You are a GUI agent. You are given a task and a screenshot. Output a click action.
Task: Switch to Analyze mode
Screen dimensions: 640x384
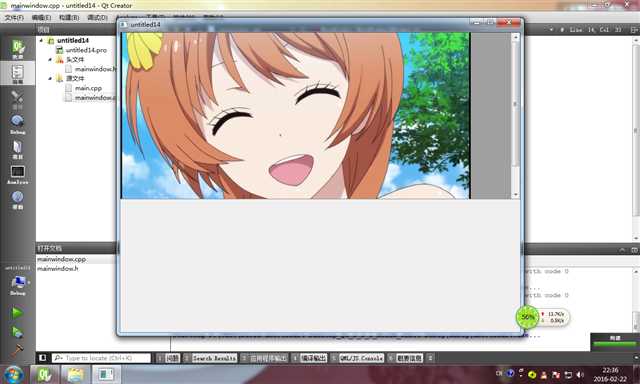click(x=18, y=175)
